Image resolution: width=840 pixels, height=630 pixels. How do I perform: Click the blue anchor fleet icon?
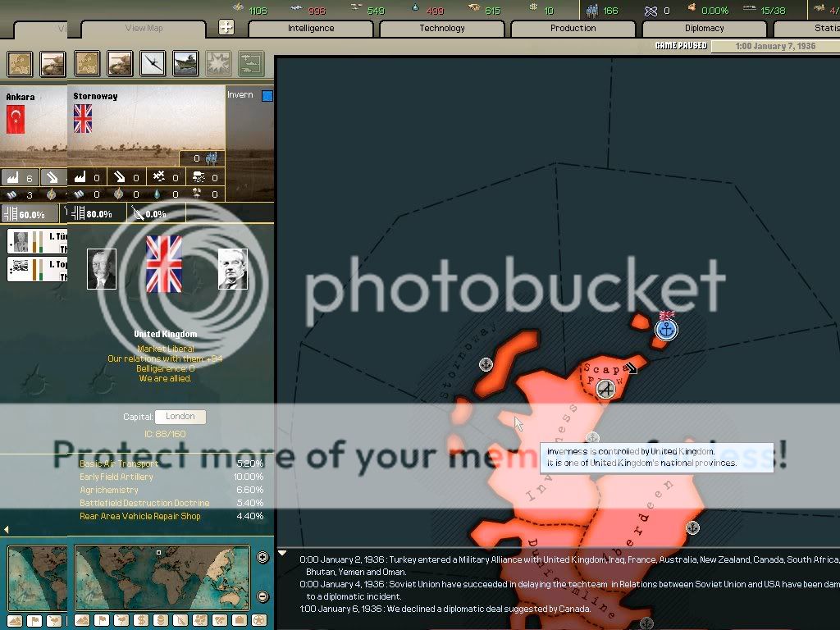pos(667,330)
